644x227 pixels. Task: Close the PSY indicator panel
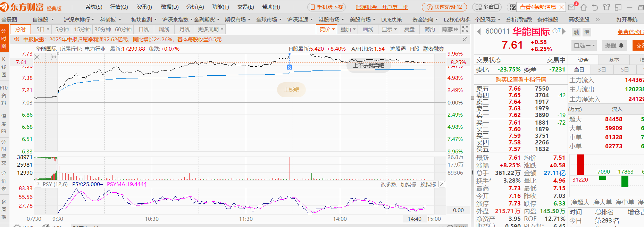(442, 184)
